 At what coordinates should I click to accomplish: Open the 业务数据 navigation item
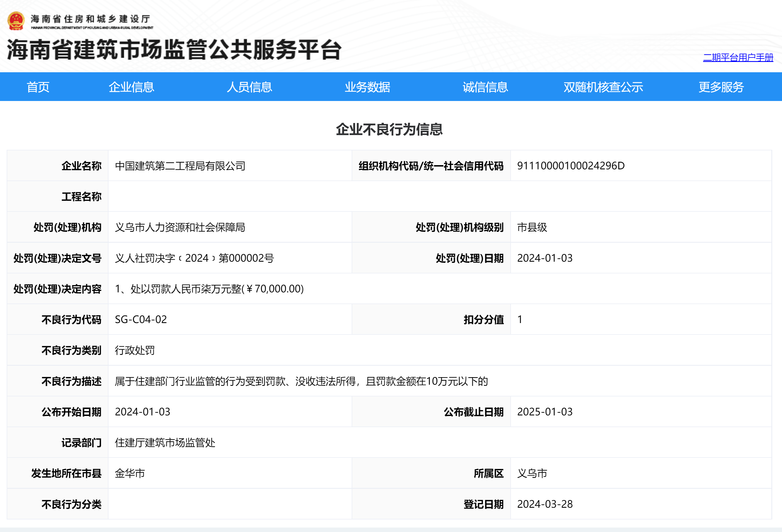(367, 87)
